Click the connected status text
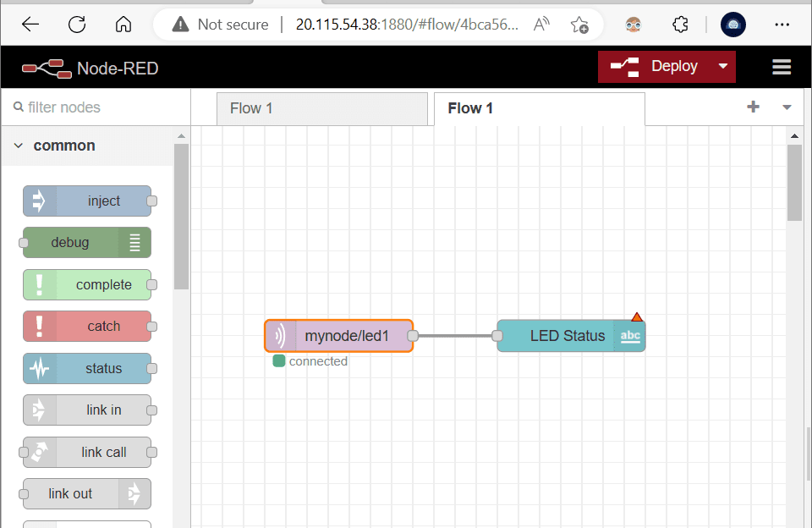 (318, 361)
